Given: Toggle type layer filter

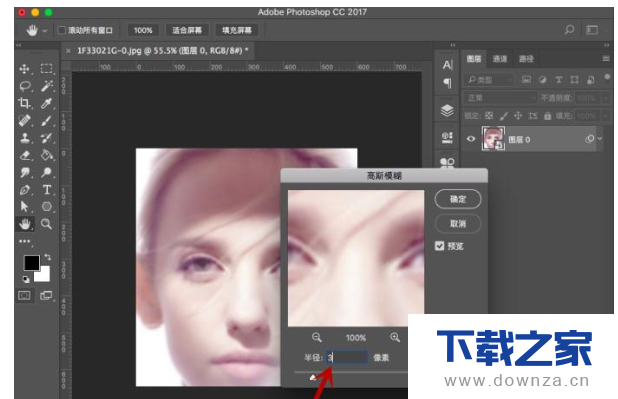Looking at the screenshot, I should [x=558, y=80].
